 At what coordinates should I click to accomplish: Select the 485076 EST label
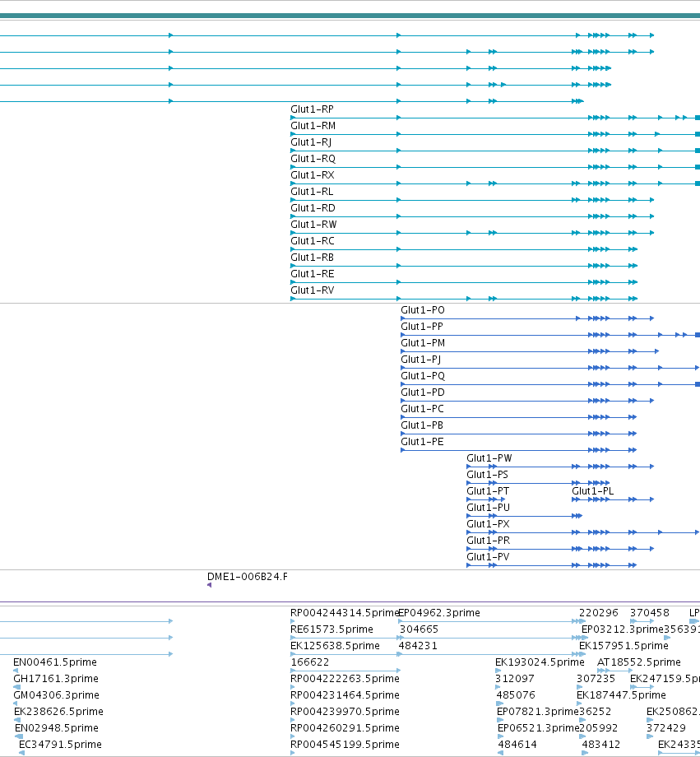click(516, 695)
